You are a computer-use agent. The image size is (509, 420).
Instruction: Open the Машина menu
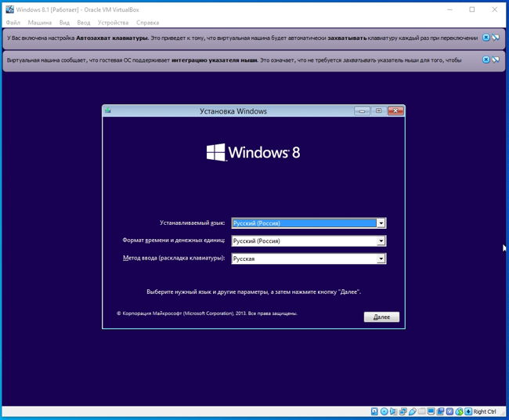(x=40, y=23)
